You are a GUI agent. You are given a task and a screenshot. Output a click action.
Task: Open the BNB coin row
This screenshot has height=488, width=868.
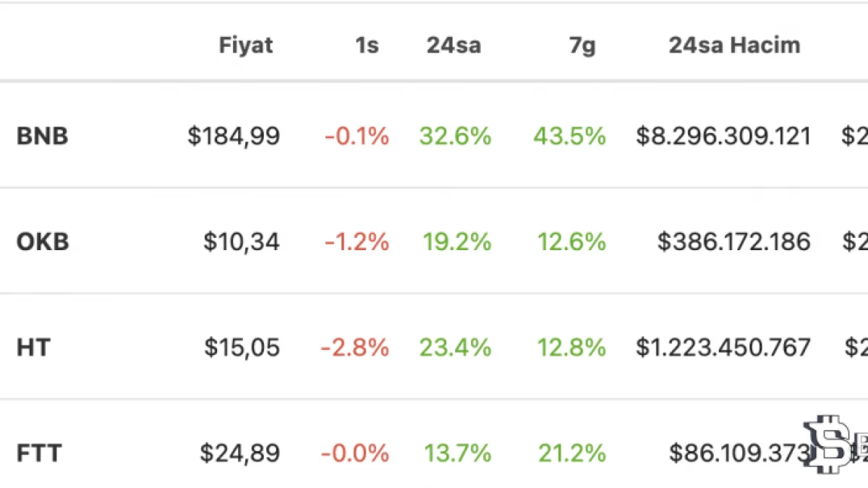[43, 136]
